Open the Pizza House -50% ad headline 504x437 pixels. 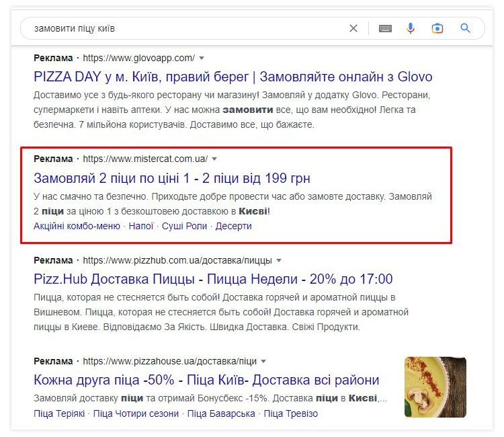coord(206,380)
